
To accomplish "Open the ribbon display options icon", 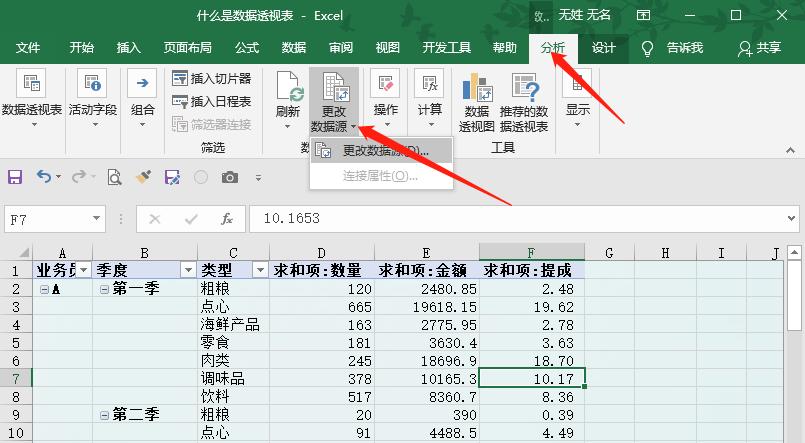I will tap(643, 15).
